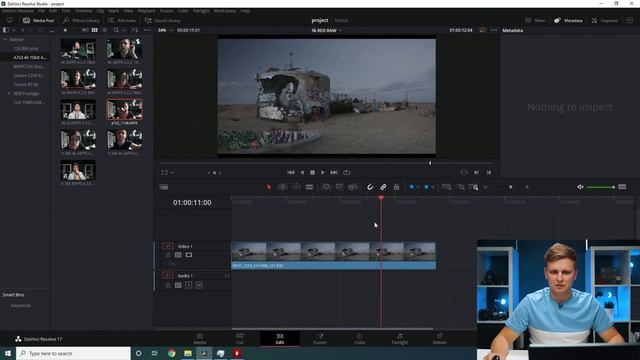Mute the Audio 1 track
640x360 pixels.
coord(199,285)
